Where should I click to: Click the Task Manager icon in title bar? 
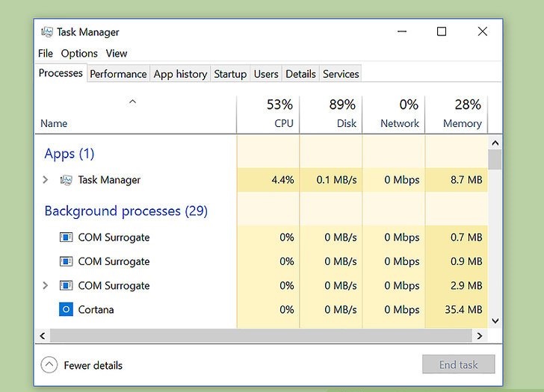coord(47,32)
